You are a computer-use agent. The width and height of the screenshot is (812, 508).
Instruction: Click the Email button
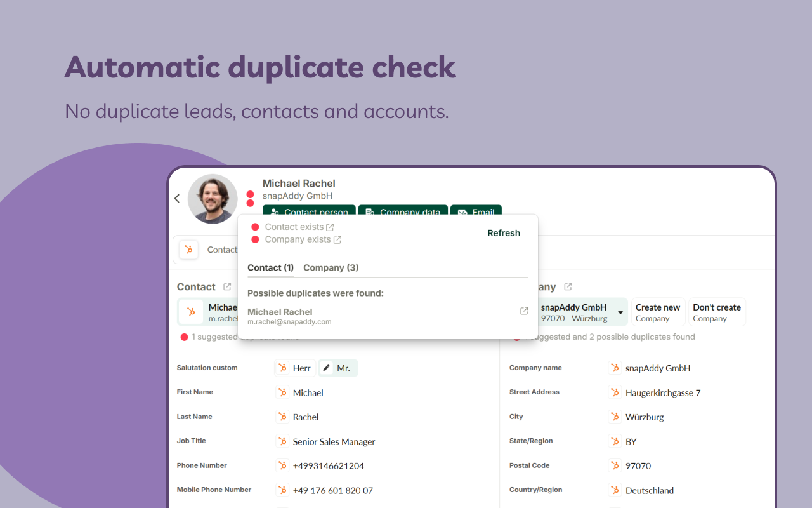pos(476,210)
